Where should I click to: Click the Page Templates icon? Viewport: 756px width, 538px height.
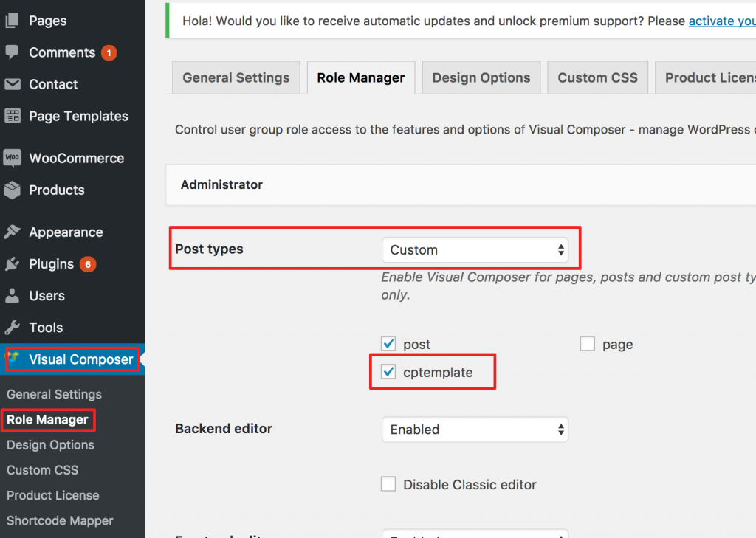[x=12, y=116]
